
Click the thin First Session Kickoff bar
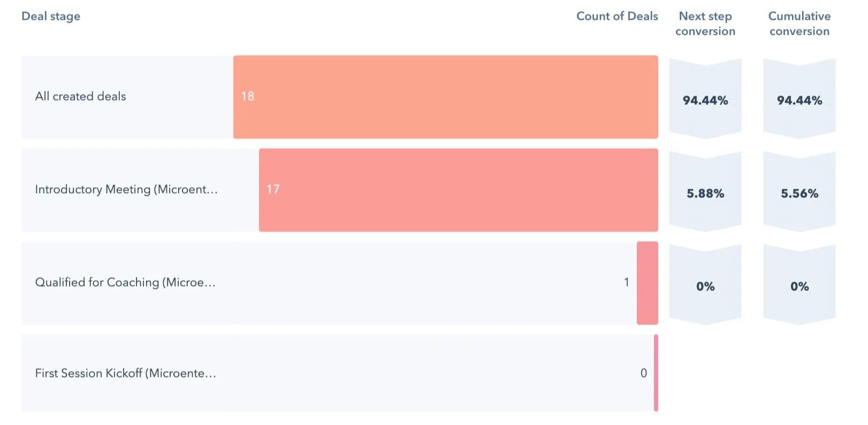point(656,373)
